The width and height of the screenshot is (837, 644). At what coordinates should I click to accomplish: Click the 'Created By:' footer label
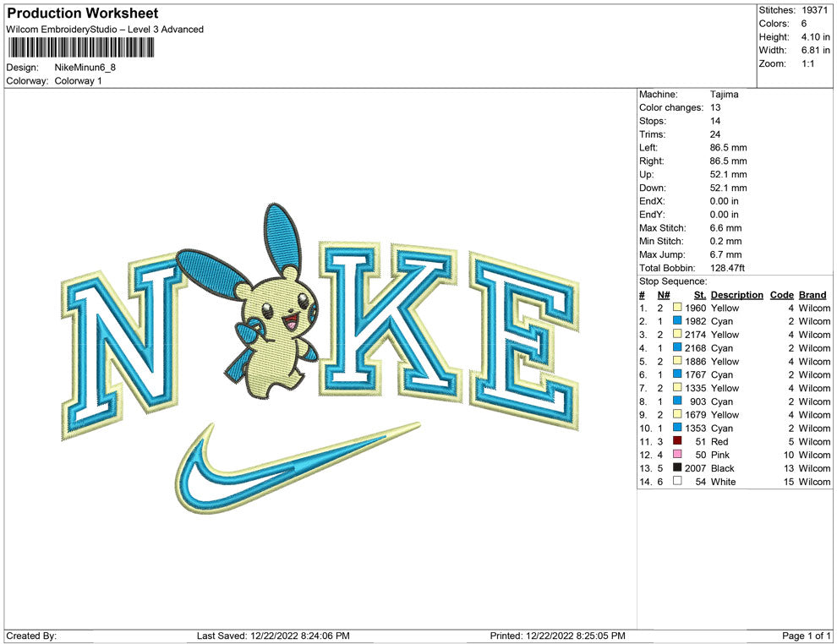[31, 636]
